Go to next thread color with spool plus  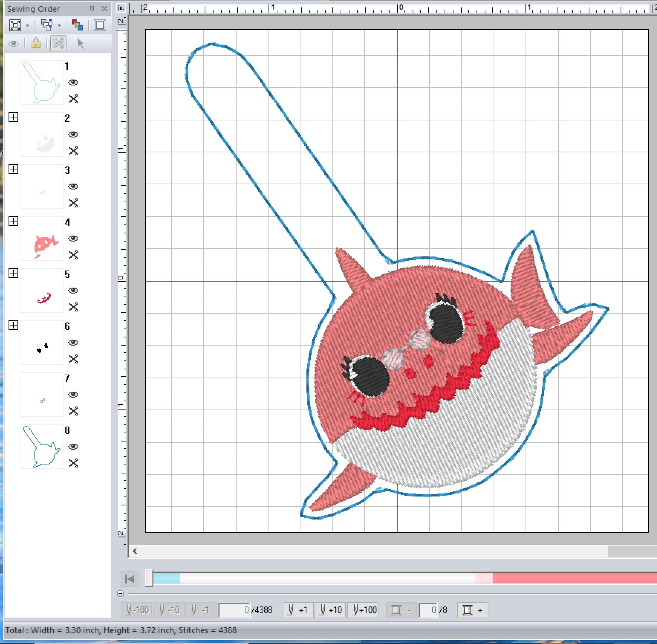(472, 610)
